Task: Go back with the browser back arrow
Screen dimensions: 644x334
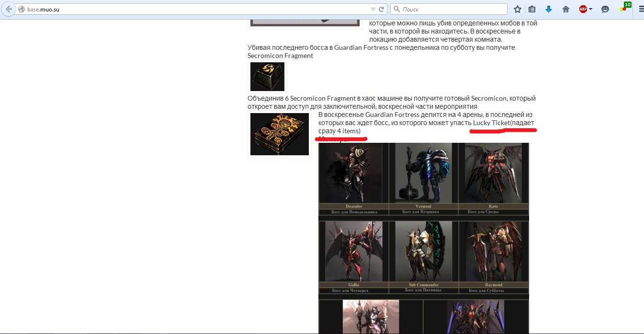Action: pyautogui.click(x=9, y=9)
